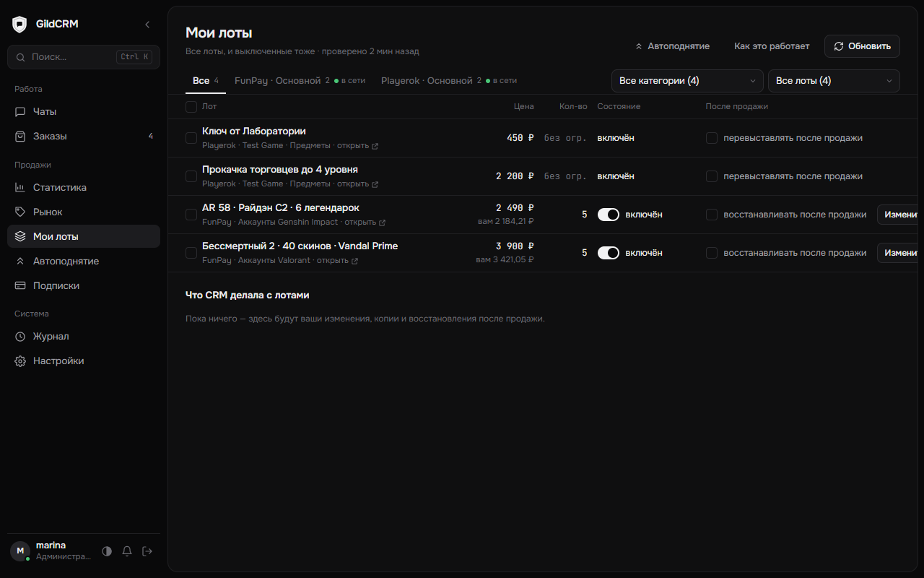Open Настройки in the sidebar

click(x=84, y=361)
